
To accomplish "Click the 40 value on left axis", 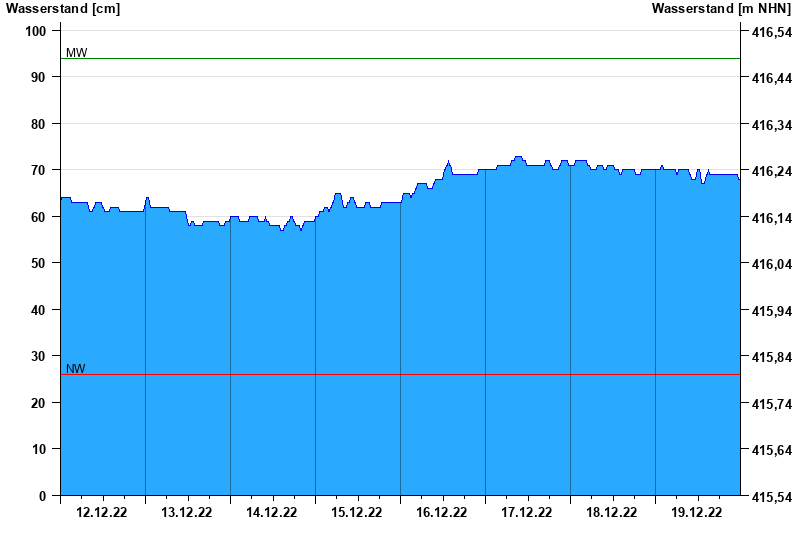I will 39,310.
